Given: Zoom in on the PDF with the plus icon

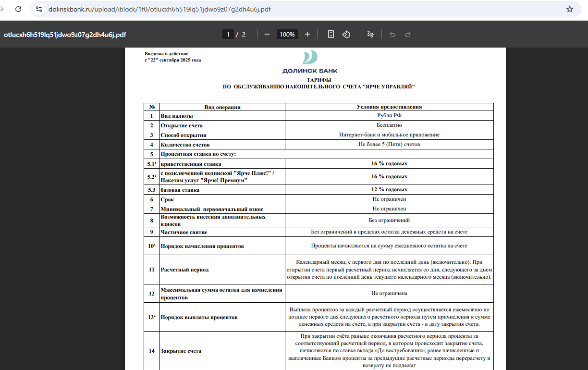Looking at the screenshot, I should click(x=307, y=34).
